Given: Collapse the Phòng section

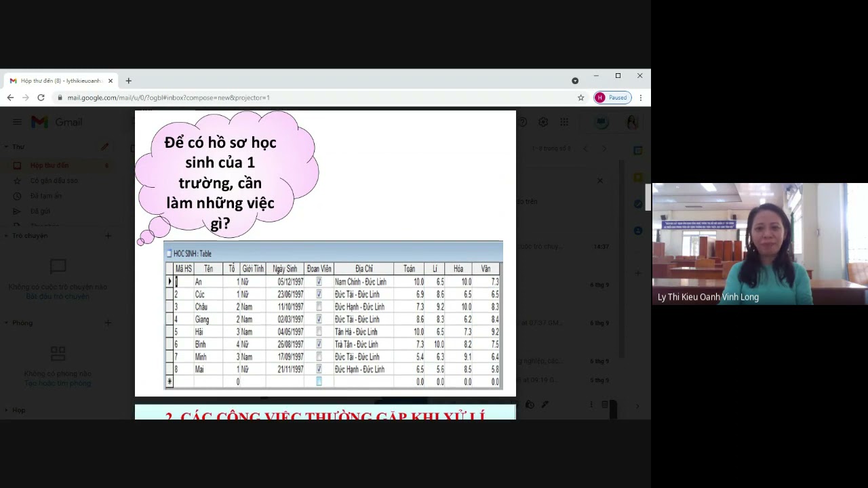Looking at the screenshot, I should pyautogui.click(x=6, y=323).
